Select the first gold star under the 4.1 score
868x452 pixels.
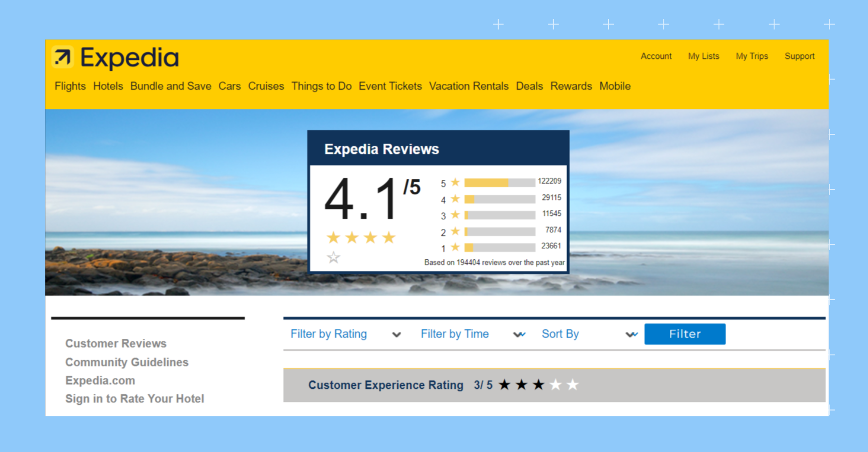tap(334, 237)
